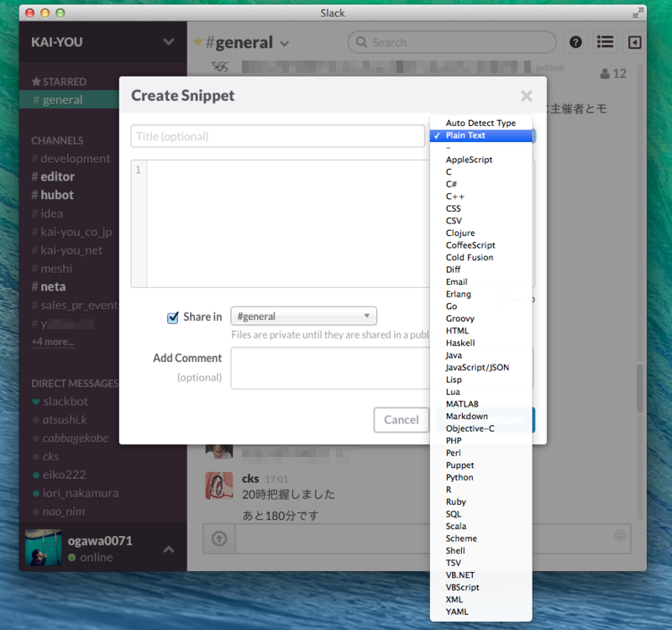
Task: Click the Cancel button
Action: [402, 420]
